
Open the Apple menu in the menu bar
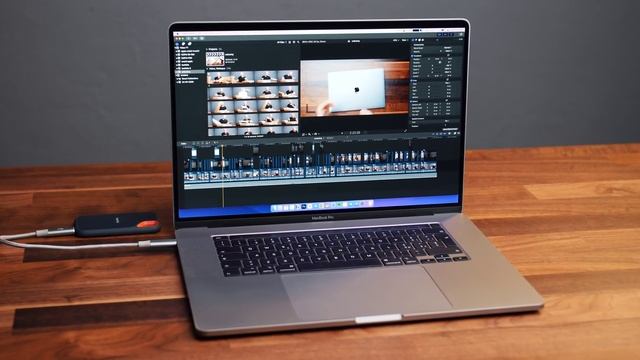point(177,34)
